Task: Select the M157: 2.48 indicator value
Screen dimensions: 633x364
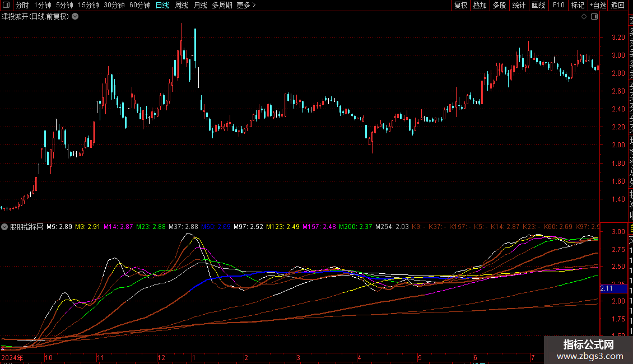Action: [x=319, y=227]
